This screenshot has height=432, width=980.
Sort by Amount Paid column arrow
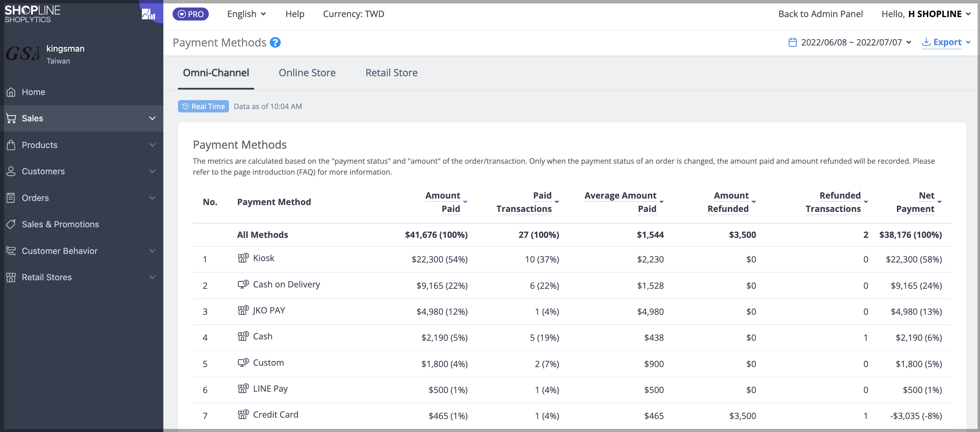coord(465,202)
